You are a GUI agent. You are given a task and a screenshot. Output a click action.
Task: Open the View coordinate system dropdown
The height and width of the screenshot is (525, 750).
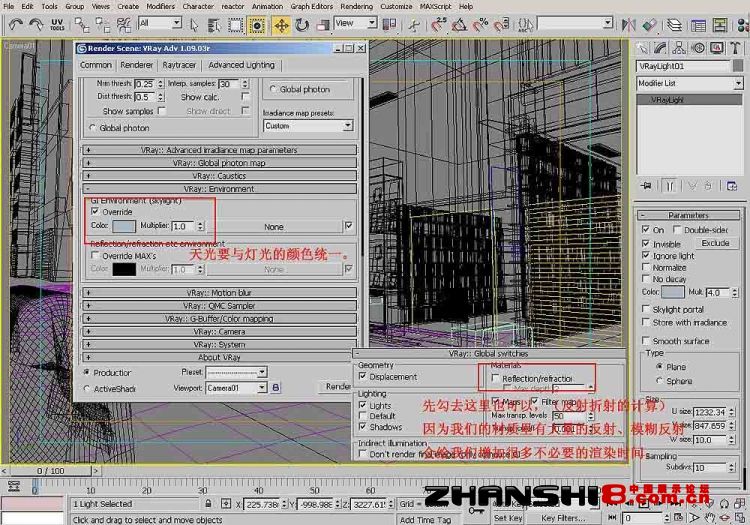click(355, 23)
